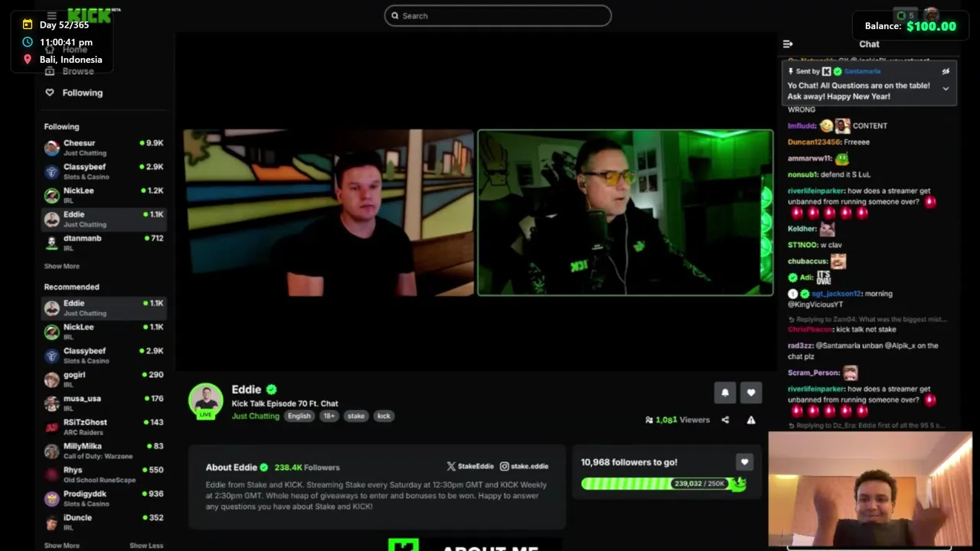Click RSiTzGhost's avatar icon
Screen dimensions: 980x551
pos(51,427)
